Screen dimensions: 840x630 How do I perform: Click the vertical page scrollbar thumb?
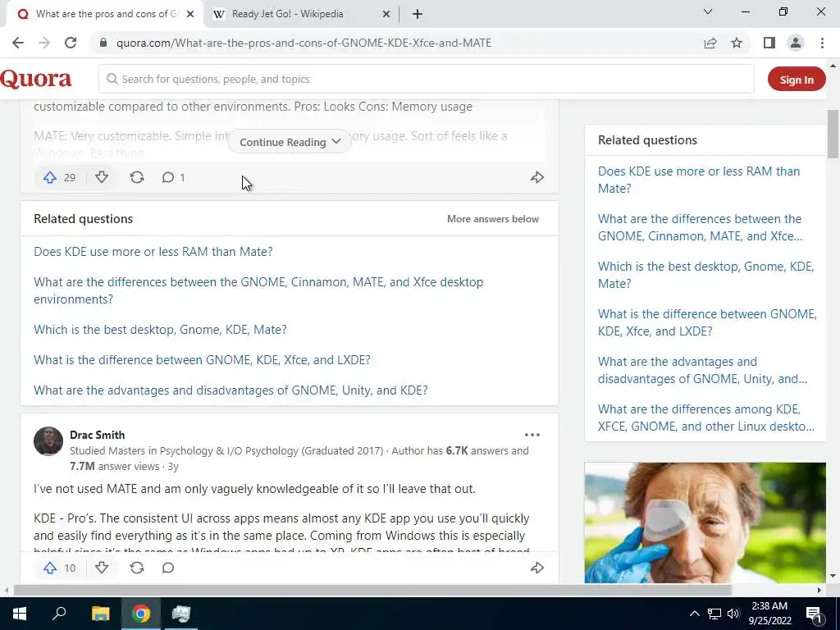coord(833,134)
